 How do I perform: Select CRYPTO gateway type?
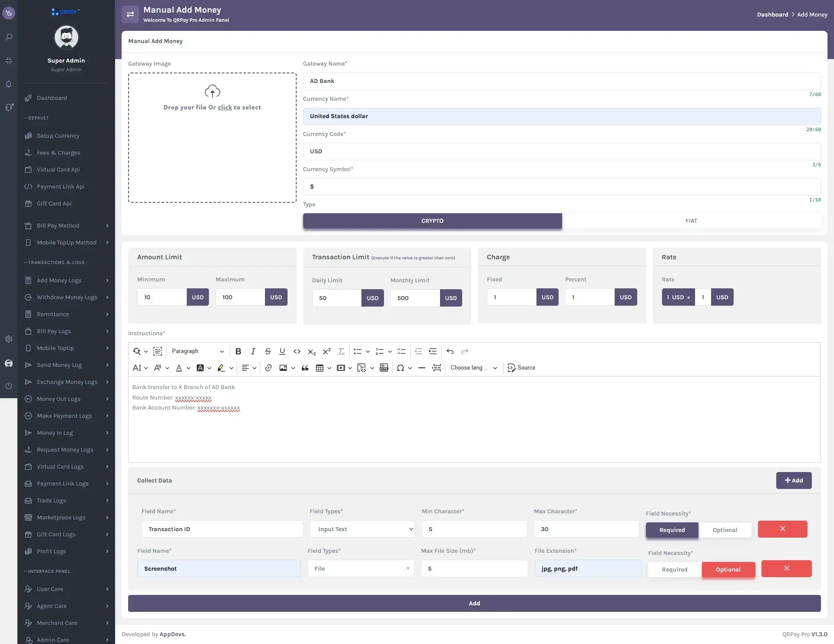click(432, 221)
